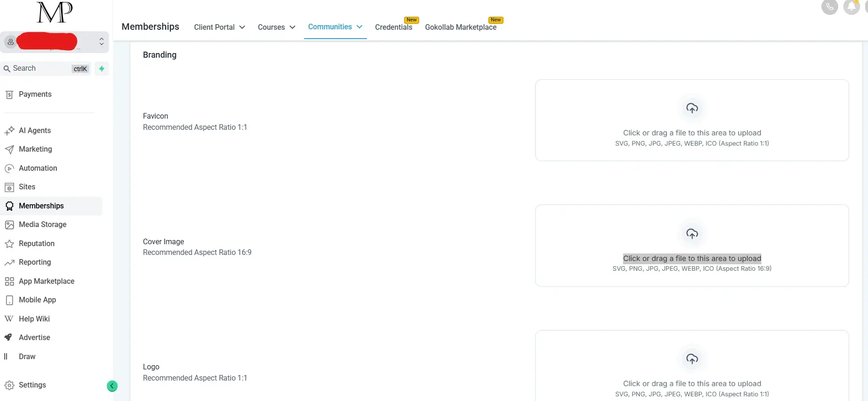Click the green lightning quick actions icon
Screen dimensions: 868x401
pos(102,69)
